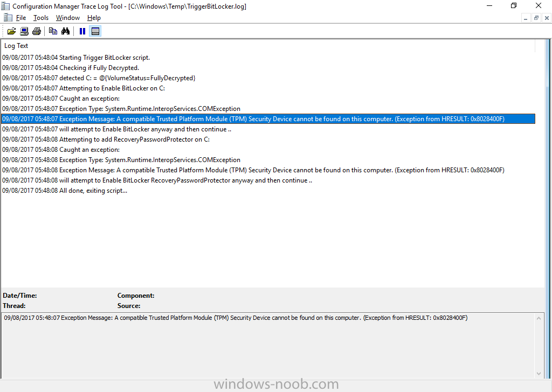The height and width of the screenshot is (392, 552).
Task: Select 'Starting Trigger BitLocker script.' log line
Action: click(x=268, y=58)
